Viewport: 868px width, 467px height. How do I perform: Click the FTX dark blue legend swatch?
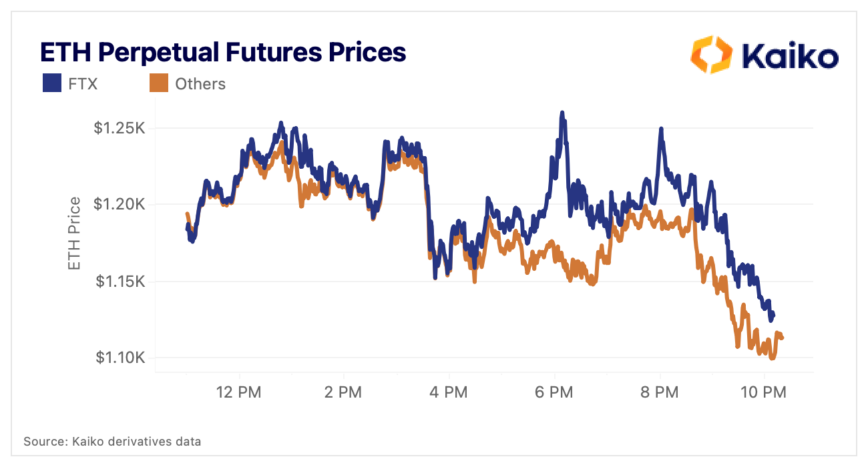point(53,83)
